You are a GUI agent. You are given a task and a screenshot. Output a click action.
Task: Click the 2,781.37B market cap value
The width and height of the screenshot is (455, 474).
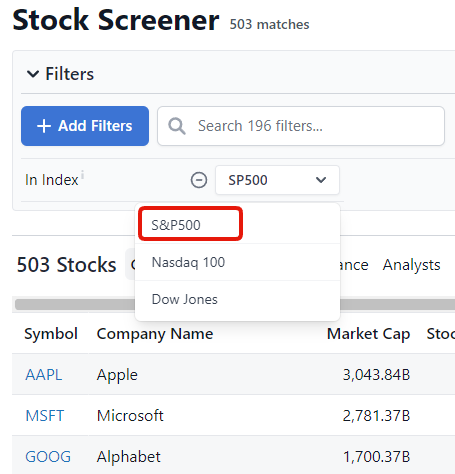point(376,416)
